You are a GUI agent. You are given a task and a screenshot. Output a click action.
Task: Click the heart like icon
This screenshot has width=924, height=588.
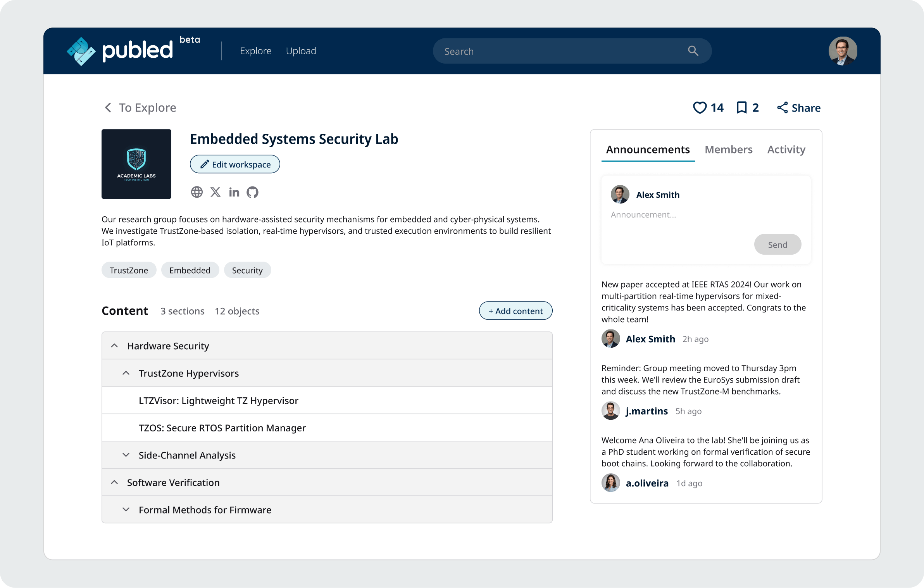click(700, 107)
